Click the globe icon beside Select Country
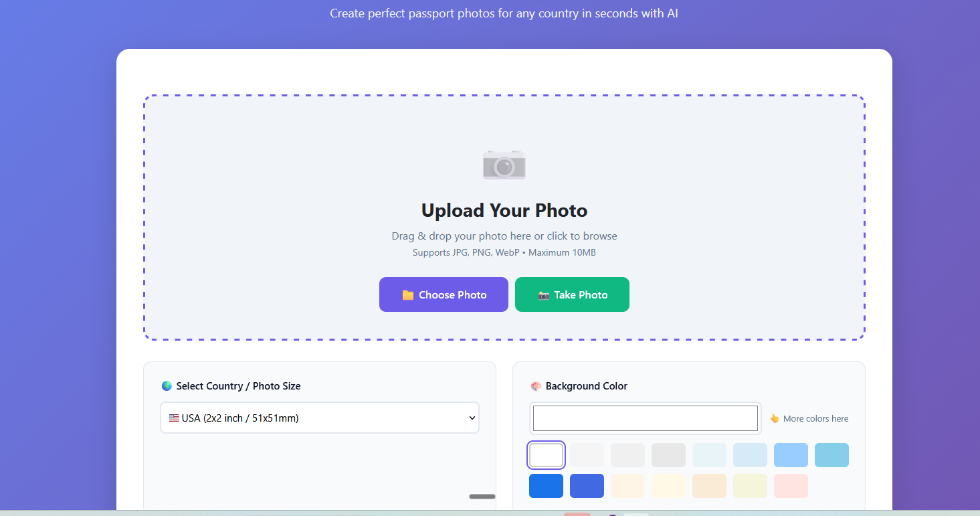 click(167, 386)
